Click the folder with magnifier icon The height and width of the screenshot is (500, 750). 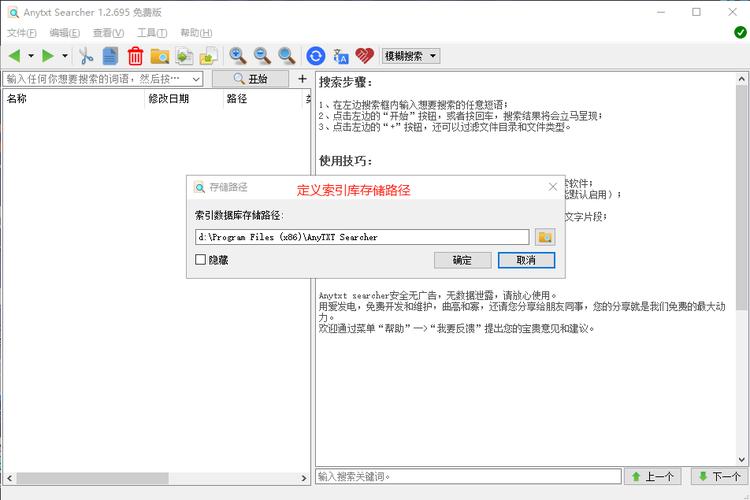[160, 56]
